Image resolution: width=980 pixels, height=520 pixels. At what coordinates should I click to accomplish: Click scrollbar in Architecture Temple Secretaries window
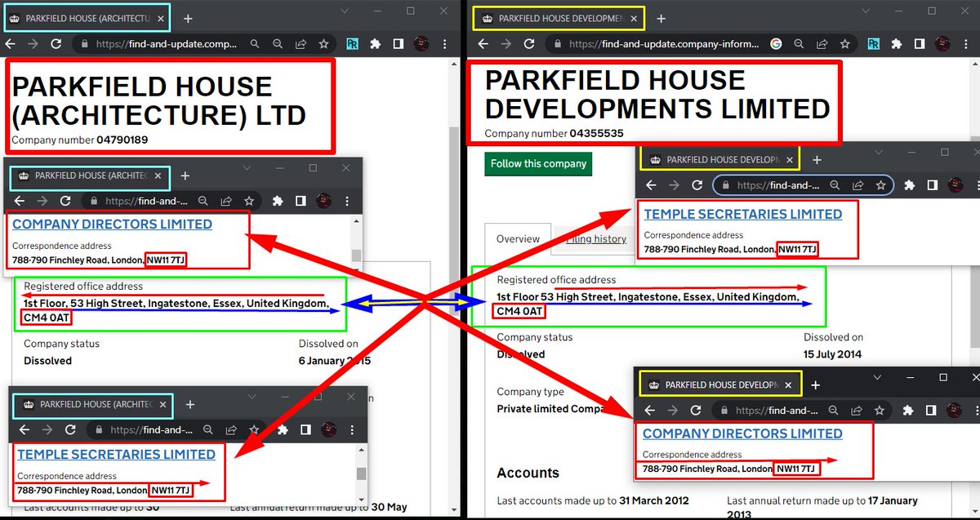coord(361,473)
